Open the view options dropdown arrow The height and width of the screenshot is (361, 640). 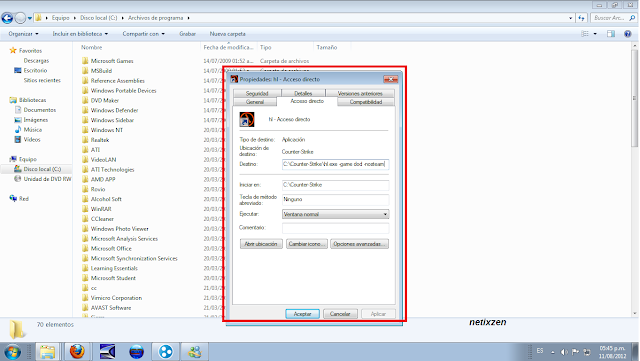click(x=595, y=34)
